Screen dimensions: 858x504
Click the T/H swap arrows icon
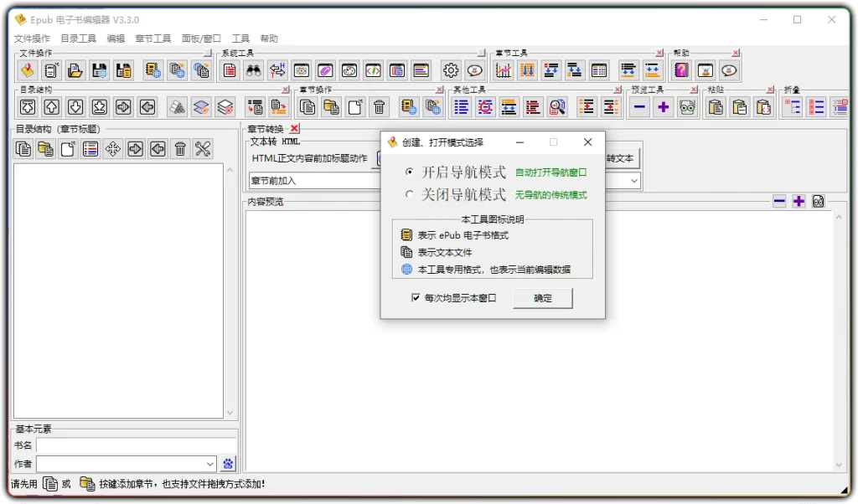[x=277, y=70]
